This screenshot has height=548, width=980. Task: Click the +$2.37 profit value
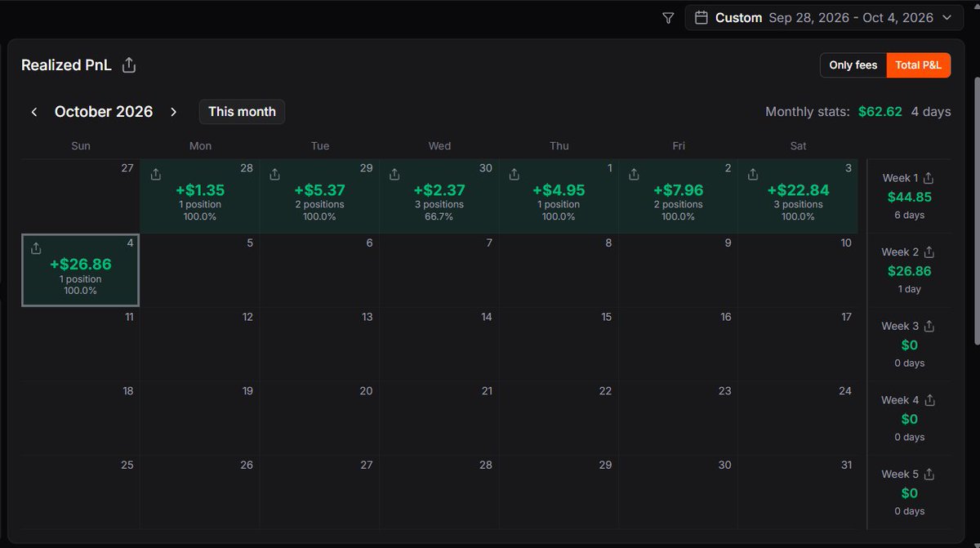tap(439, 190)
